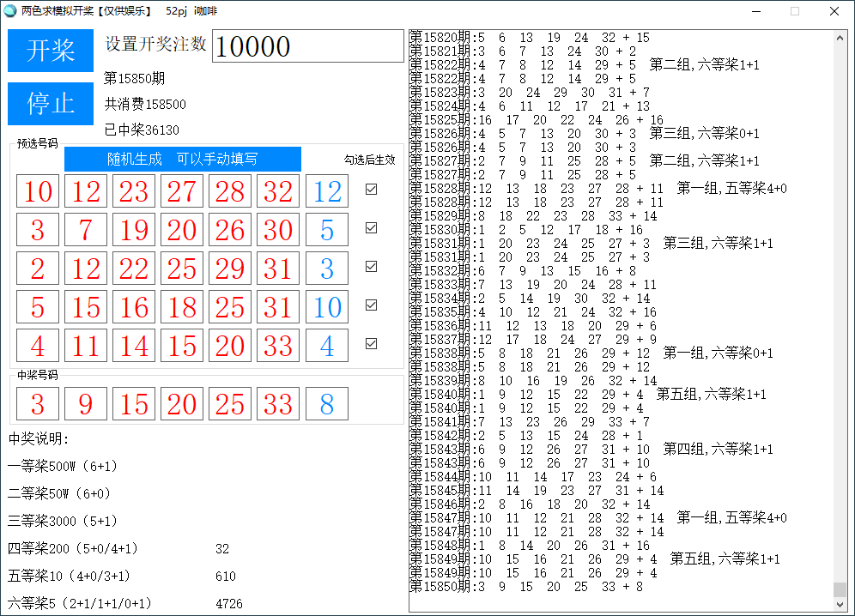Viewport: 855px width, 616px height.
Task: Toggle the checkbox beside the bottom number row
Action: tap(373, 342)
